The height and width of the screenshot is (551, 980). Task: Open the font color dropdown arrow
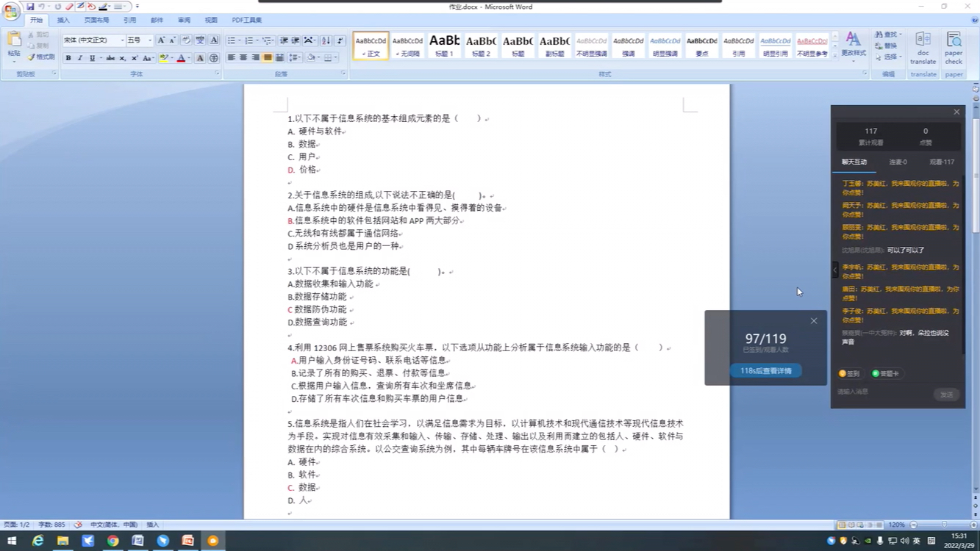coord(189,58)
